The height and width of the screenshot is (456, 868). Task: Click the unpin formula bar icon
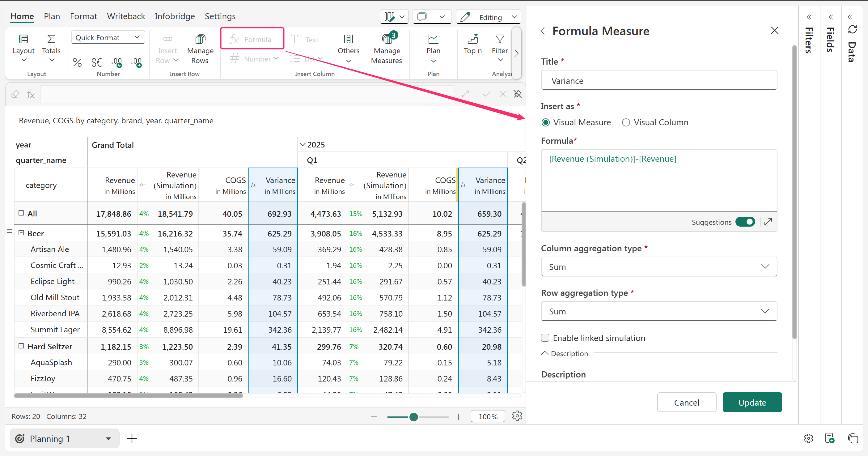(518, 94)
